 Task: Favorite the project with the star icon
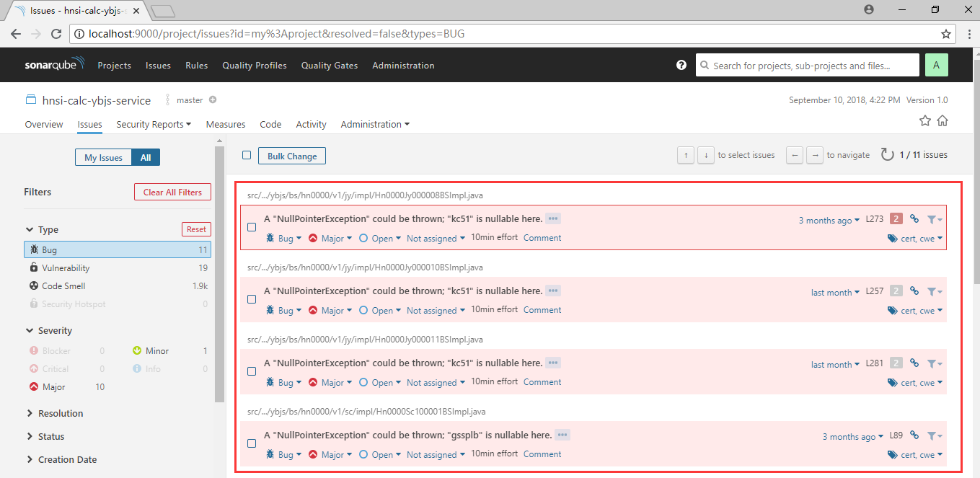[925, 121]
